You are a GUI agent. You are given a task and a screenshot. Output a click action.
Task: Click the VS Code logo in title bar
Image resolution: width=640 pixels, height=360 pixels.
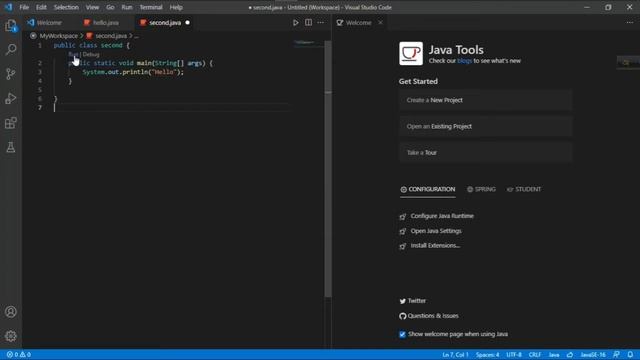[x=8, y=7]
